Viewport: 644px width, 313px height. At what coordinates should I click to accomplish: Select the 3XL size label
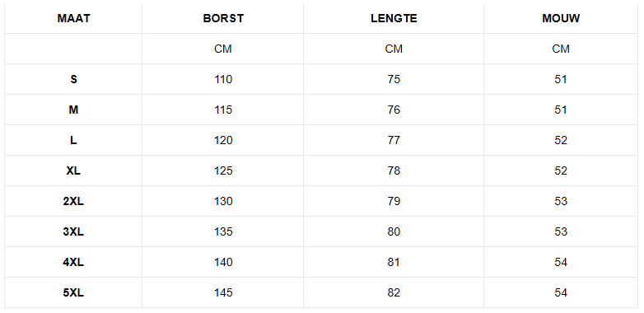coord(73,231)
